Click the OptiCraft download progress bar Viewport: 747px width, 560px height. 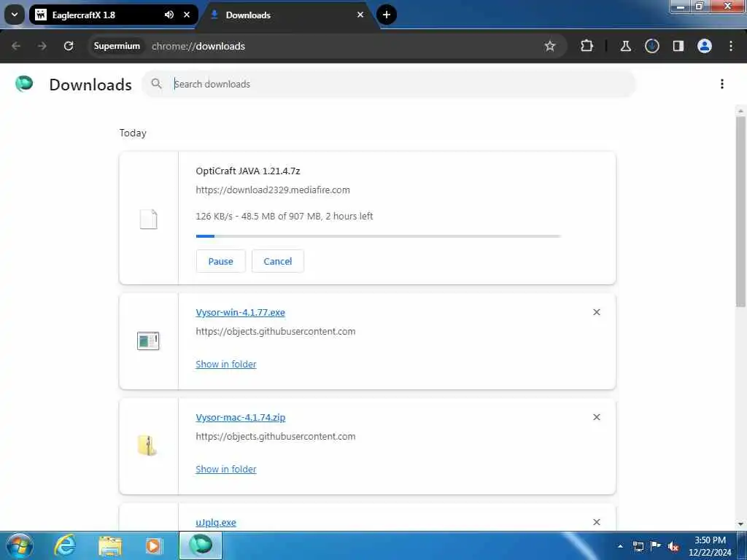point(379,236)
